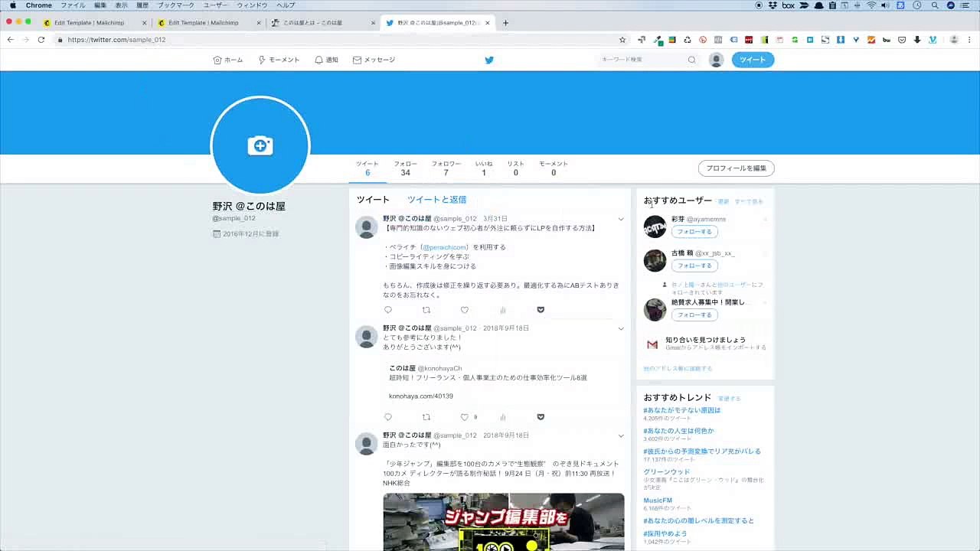Open the @peraichicom mention link
This screenshot has height=551, width=980.
coord(444,247)
